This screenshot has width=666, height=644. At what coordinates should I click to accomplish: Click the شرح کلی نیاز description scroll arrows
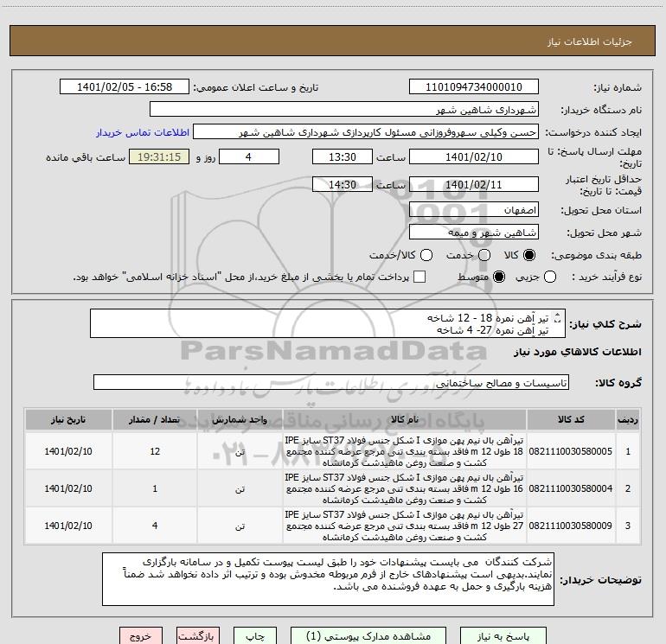pyautogui.click(x=558, y=318)
